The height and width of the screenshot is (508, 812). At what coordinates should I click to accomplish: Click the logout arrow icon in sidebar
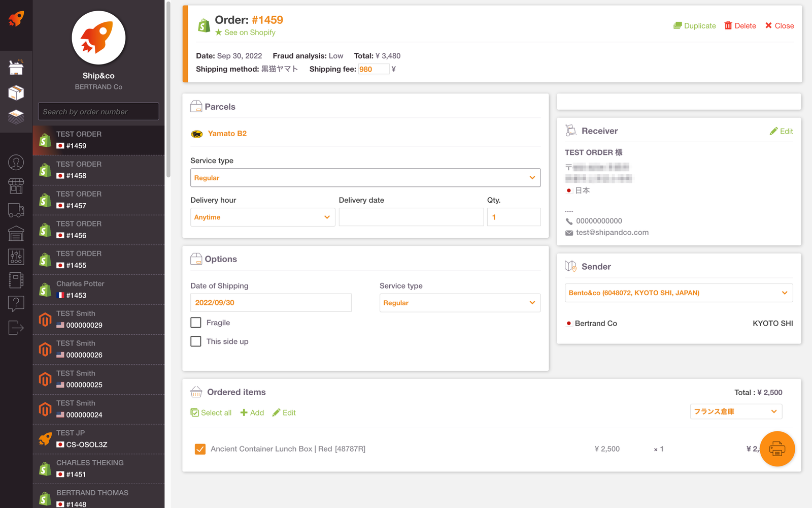16,328
